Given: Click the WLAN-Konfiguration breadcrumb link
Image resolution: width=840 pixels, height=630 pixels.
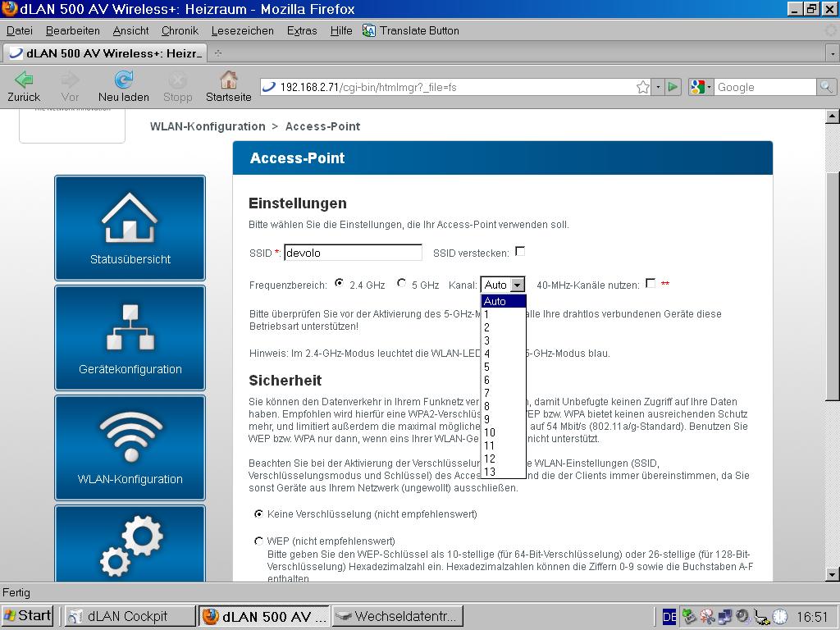Looking at the screenshot, I should click(x=208, y=126).
